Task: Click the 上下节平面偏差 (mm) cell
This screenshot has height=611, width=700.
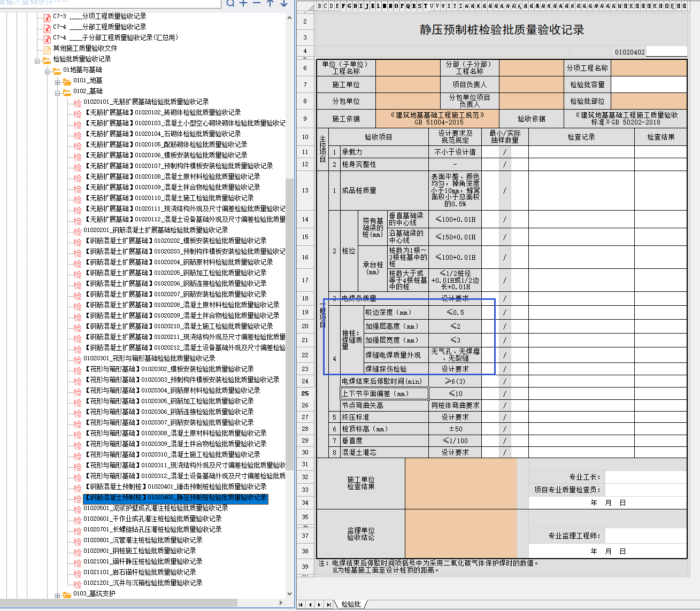Action: pyautogui.click(x=384, y=393)
